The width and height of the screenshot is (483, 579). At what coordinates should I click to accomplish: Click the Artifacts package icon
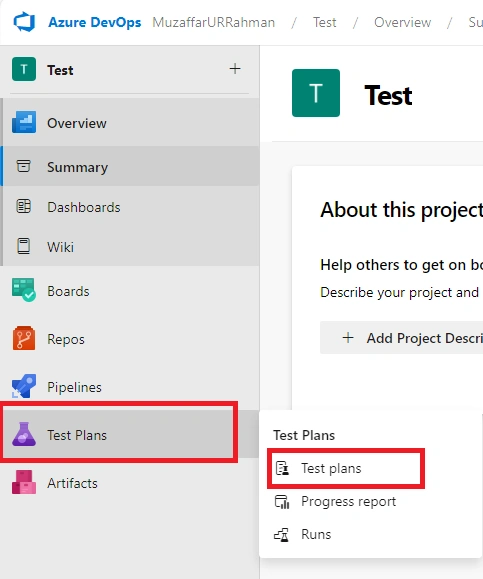24,482
